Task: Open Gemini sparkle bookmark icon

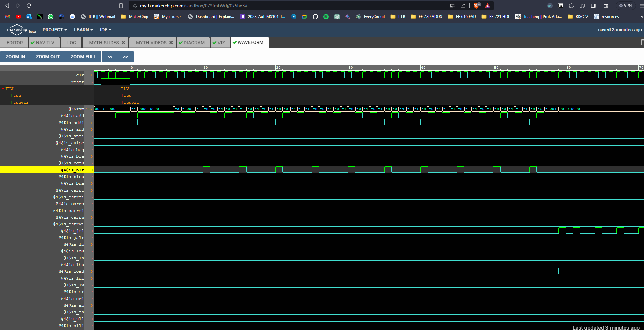Action: (347, 16)
